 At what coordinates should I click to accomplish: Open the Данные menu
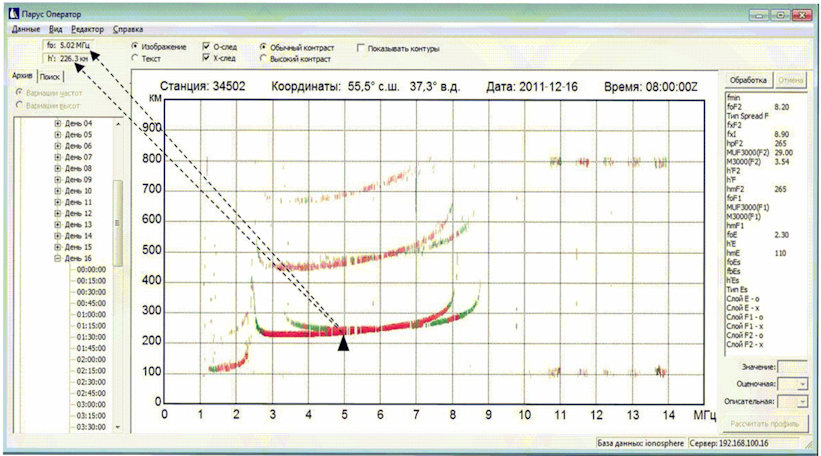[26, 29]
